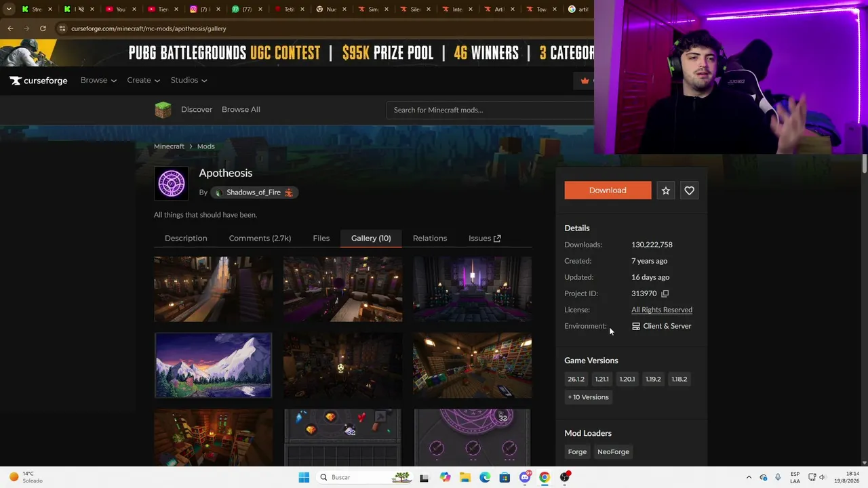Open Microsoft Store from the taskbar
Screen dimensions: 868x488
coord(505,477)
